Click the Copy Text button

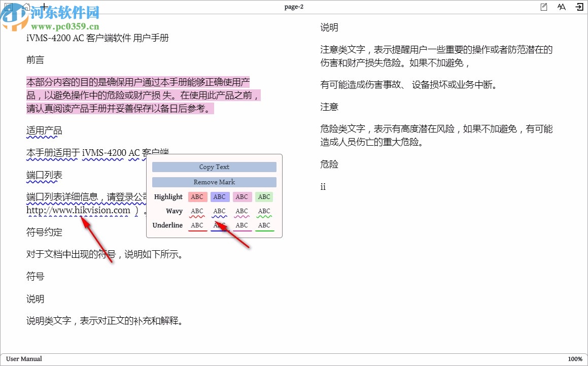pyautogui.click(x=214, y=167)
